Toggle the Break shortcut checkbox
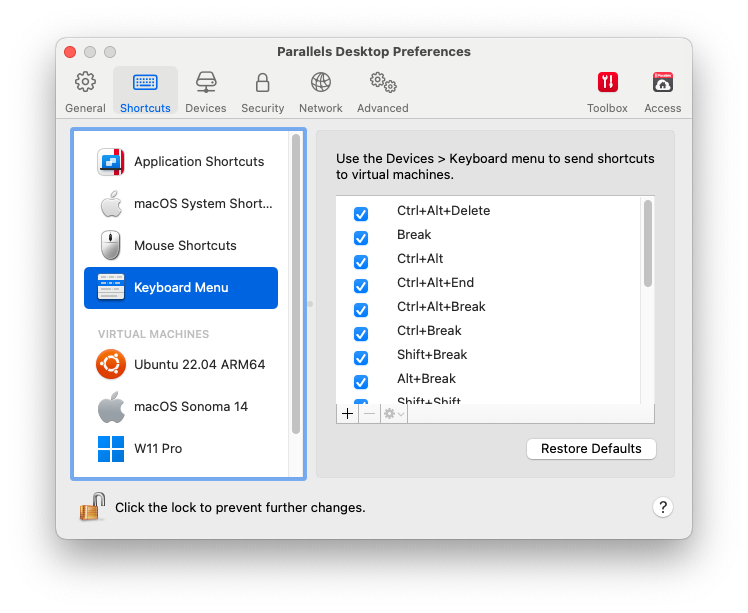748x613 pixels. pyautogui.click(x=361, y=238)
